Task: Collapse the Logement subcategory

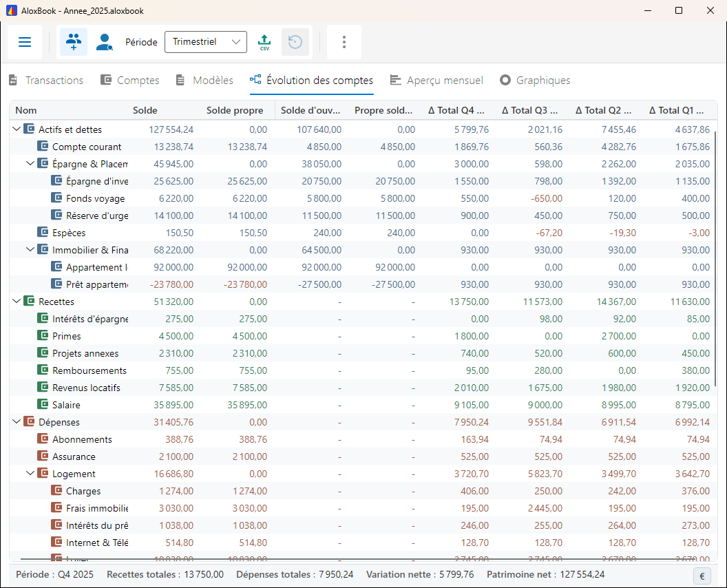Action: tap(30, 473)
